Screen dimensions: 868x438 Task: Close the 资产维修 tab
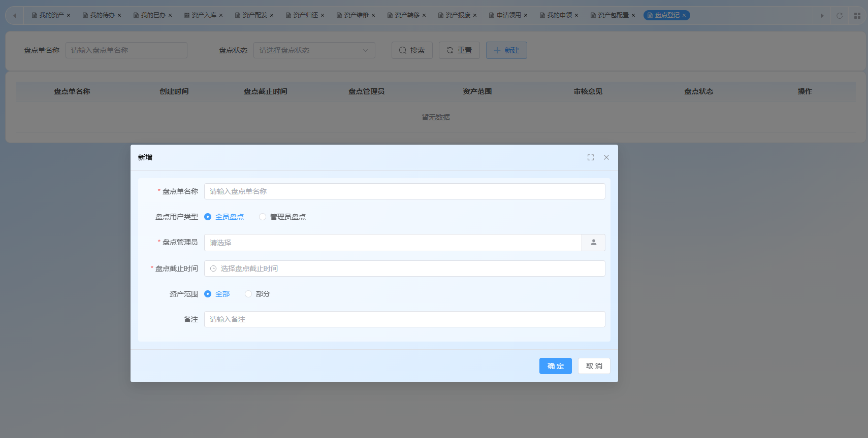373,15
